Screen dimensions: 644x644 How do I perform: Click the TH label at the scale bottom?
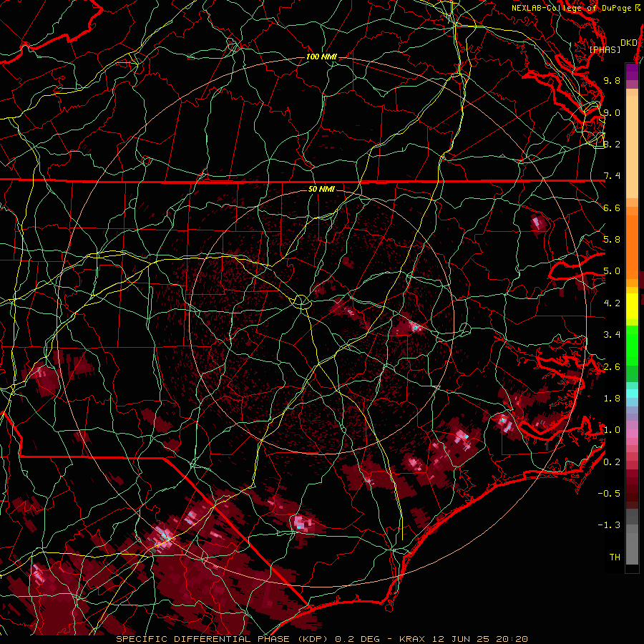(615, 557)
